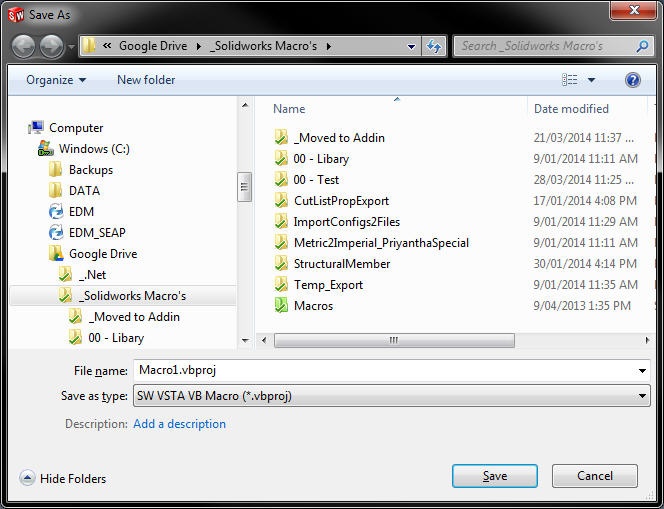Screen dimensions: 664x509
Task: Click the Save button
Action: (495, 476)
